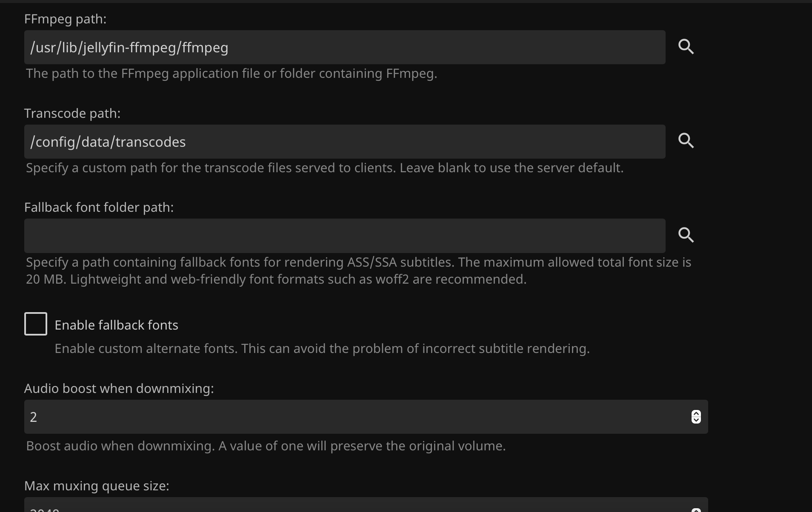Screen dimensions: 812x512
Task: Click the "FFmpeg path:" label
Action: 65,19
